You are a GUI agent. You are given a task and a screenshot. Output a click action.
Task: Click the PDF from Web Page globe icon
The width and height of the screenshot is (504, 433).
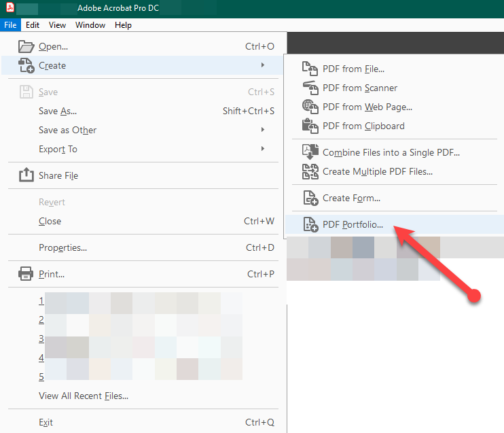pyautogui.click(x=310, y=107)
